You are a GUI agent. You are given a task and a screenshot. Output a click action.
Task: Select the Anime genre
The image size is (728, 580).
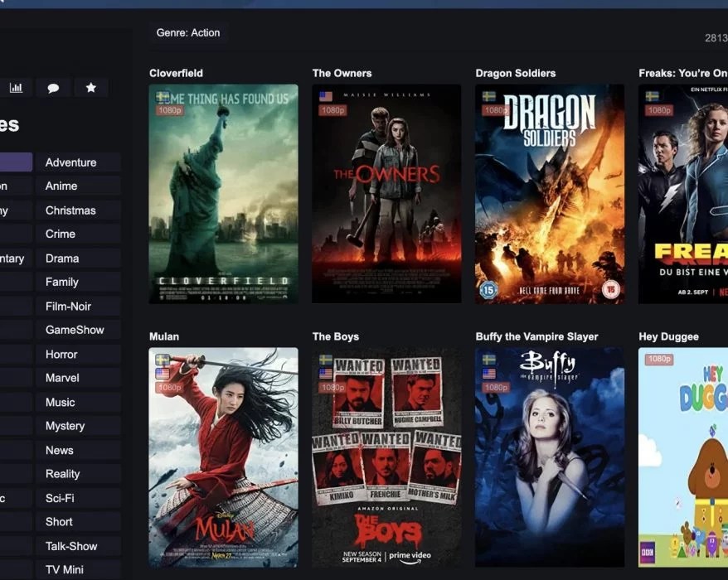pos(78,186)
